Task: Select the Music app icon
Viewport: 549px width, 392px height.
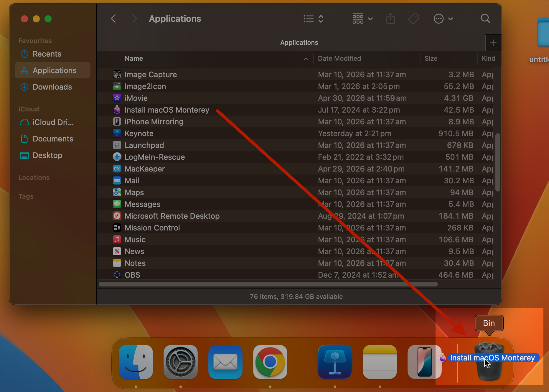Action: (117, 239)
